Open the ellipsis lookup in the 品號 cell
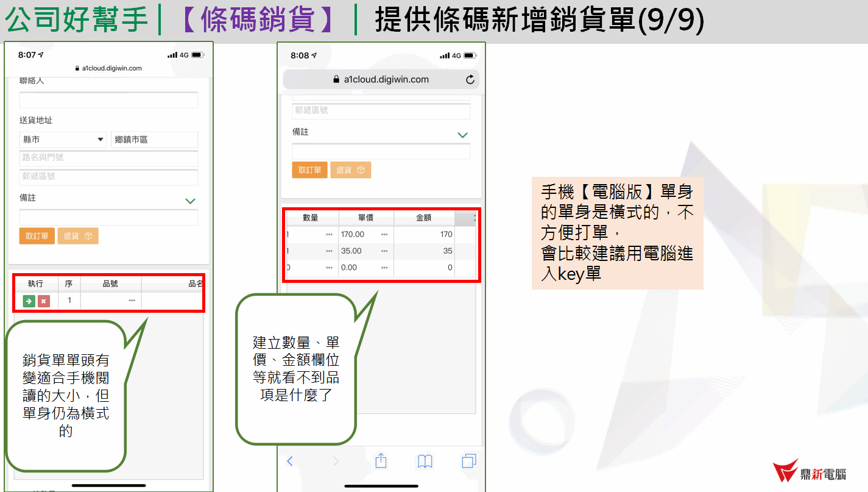Image resolution: width=868 pixels, height=492 pixels. 132,301
